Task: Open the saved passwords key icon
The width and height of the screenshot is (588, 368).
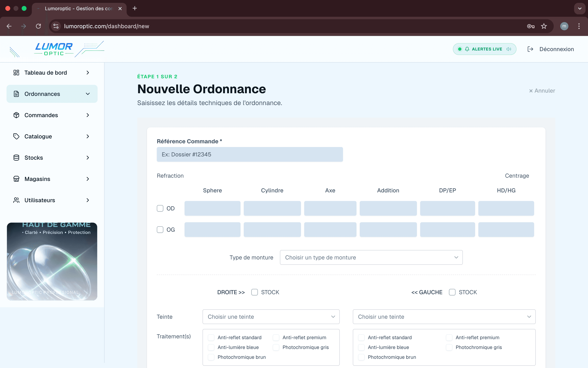Action: coord(531,26)
